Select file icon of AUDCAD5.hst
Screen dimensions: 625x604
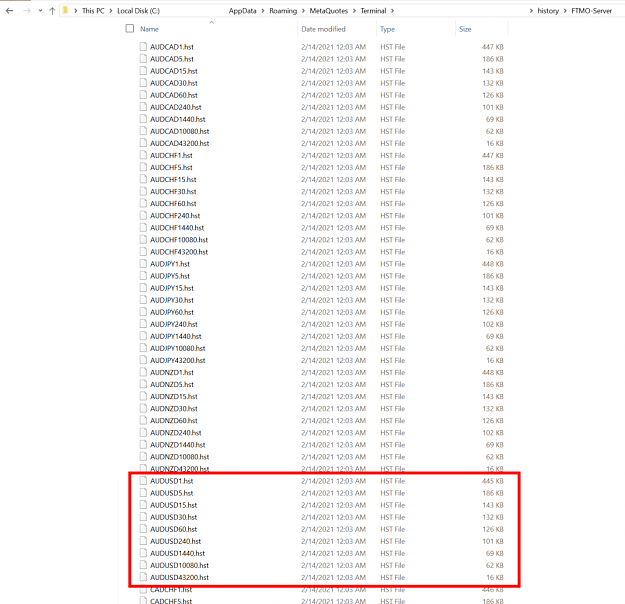point(143,59)
